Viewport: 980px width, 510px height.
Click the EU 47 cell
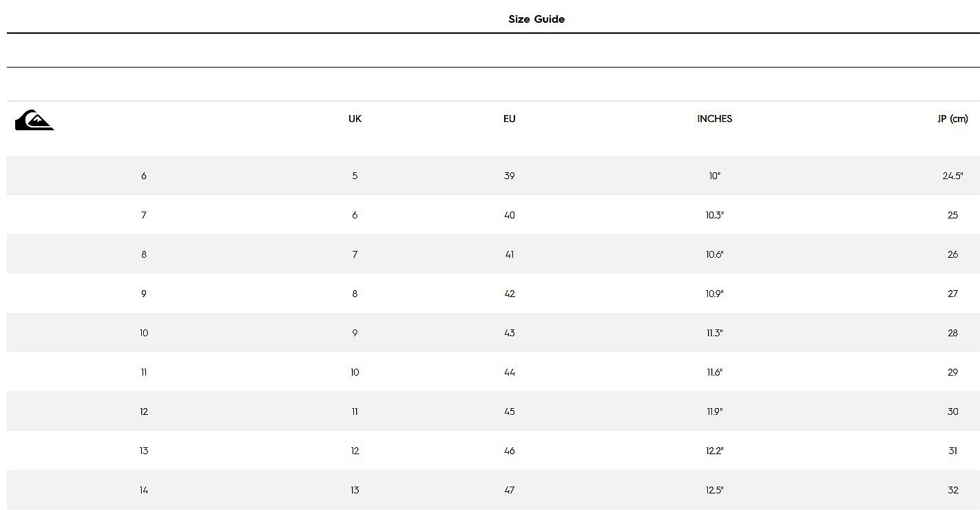[x=509, y=490]
